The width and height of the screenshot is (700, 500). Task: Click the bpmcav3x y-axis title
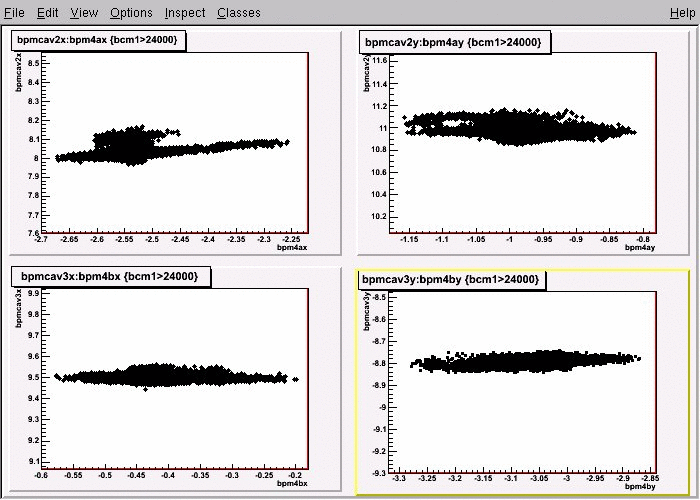click(x=18, y=308)
